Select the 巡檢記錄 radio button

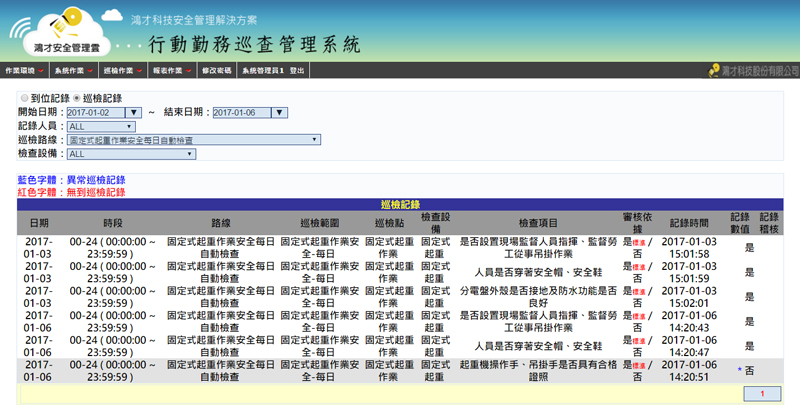76,99
